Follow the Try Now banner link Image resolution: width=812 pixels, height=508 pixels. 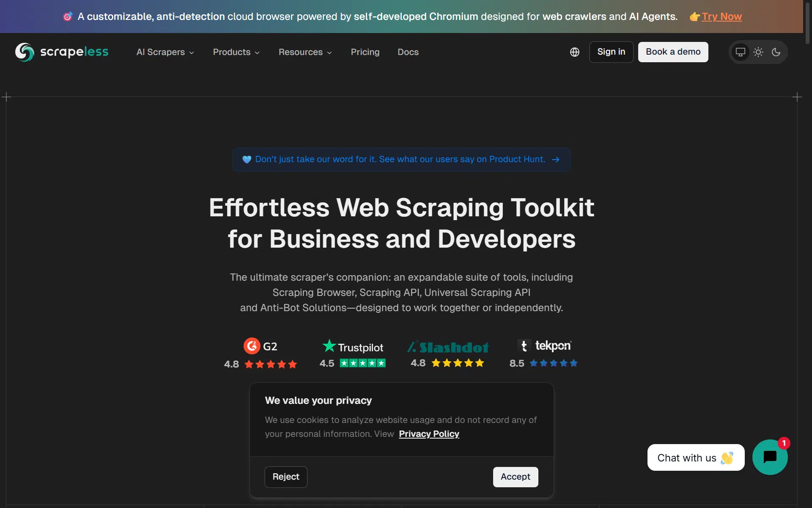point(721,17)
